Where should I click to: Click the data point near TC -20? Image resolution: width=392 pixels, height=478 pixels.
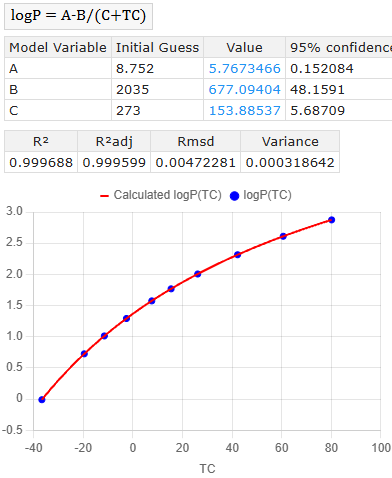pyautogui.click(x=84, y=354)
